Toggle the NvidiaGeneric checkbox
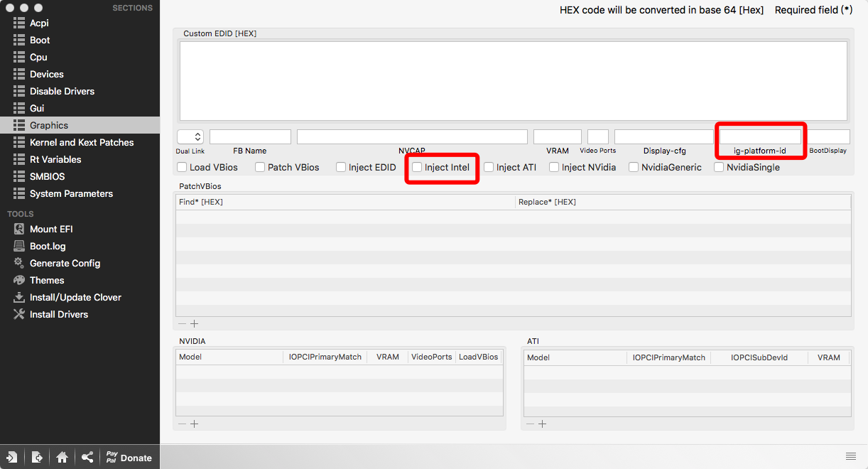This screenshot has height=469, width=868. pyautogui.click(x=634, y=167)
